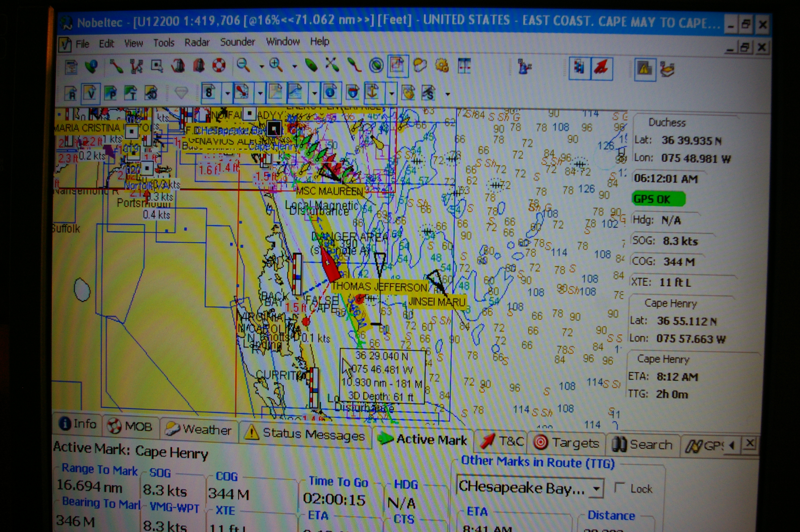Click the paint palette chart icon
The width and height of the screenshot is (800, 532).
click(408, 92)
